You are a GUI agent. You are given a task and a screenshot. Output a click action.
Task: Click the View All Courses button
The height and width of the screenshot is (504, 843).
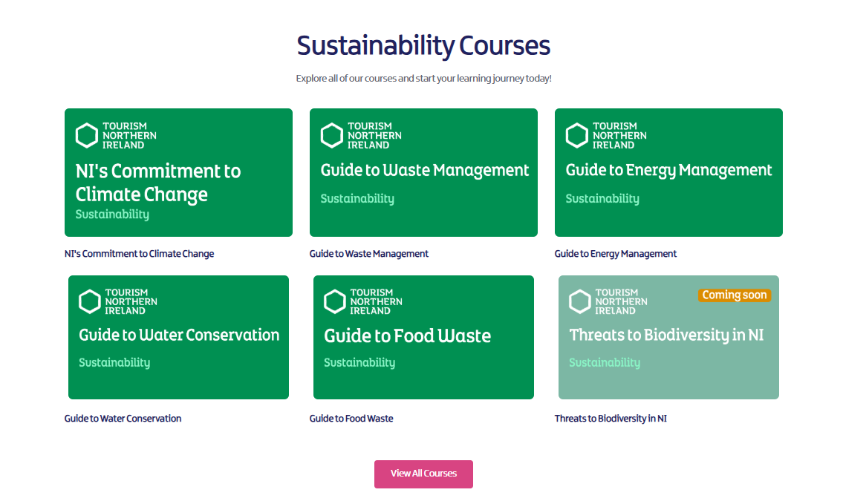click(423, 474)
